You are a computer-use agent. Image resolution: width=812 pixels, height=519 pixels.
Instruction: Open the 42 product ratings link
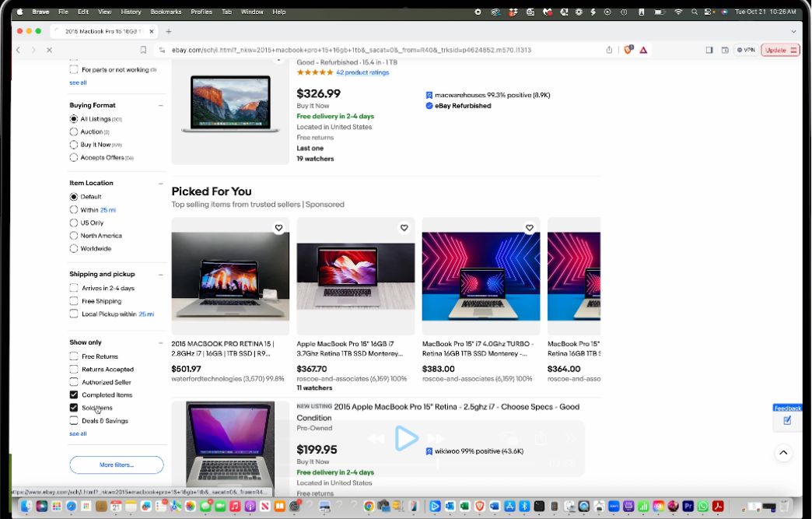(x=362, y=72)
